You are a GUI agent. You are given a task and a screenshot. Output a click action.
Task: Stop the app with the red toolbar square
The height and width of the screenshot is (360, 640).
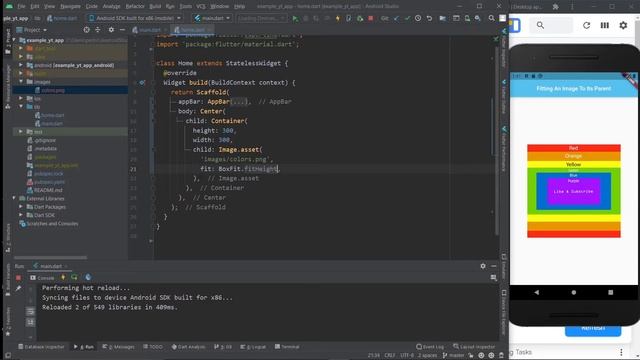click(x=371, y=18)
